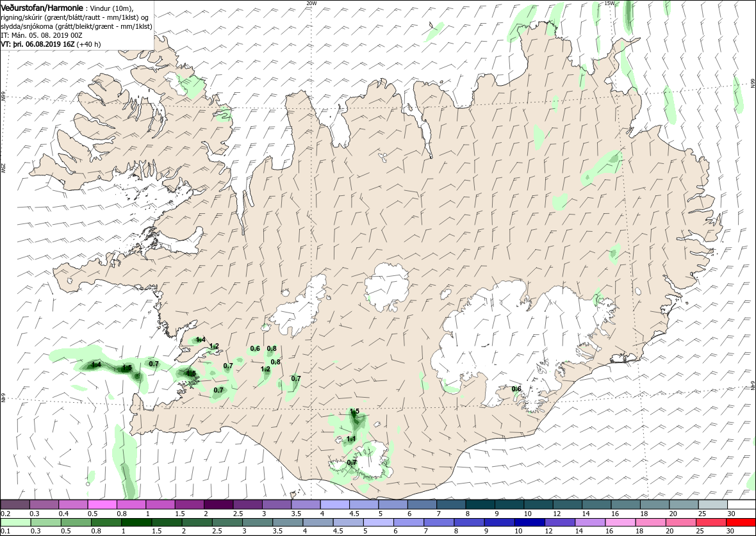Click the light pink swatch starting at 16, bottom legend row
The image size is (756, 536).
[620, 523]
